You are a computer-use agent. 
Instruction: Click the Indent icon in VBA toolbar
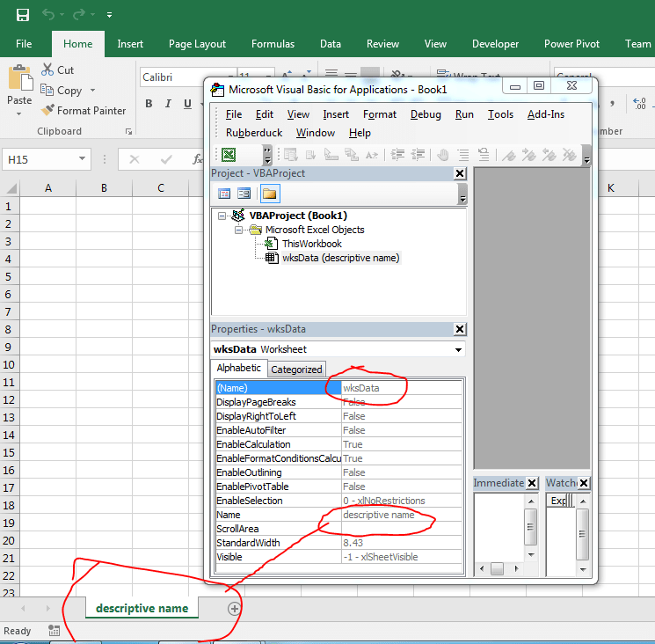pos(397,155)
